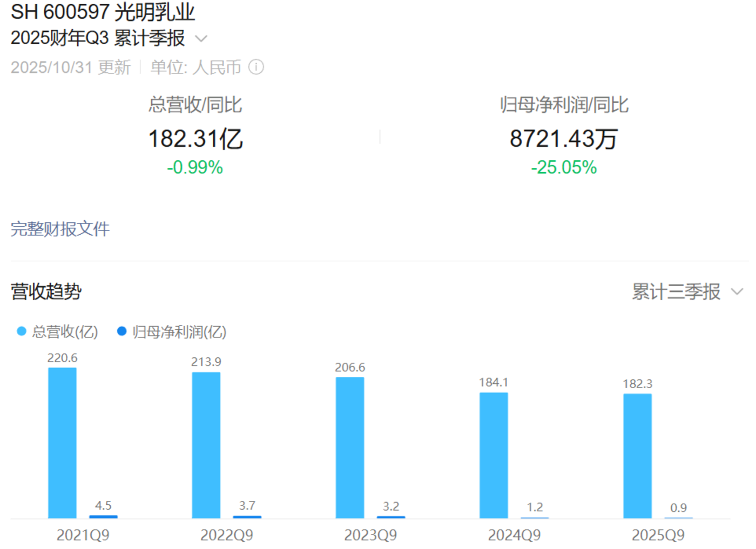Click the dark blue 归母净利润 legend dot
756x549 pixels.
(122, 331)
